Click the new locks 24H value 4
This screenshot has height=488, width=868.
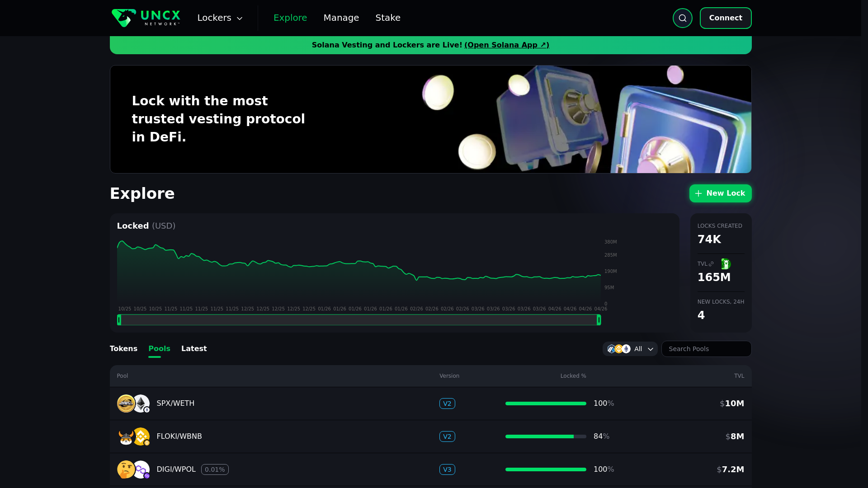point(701,315)
